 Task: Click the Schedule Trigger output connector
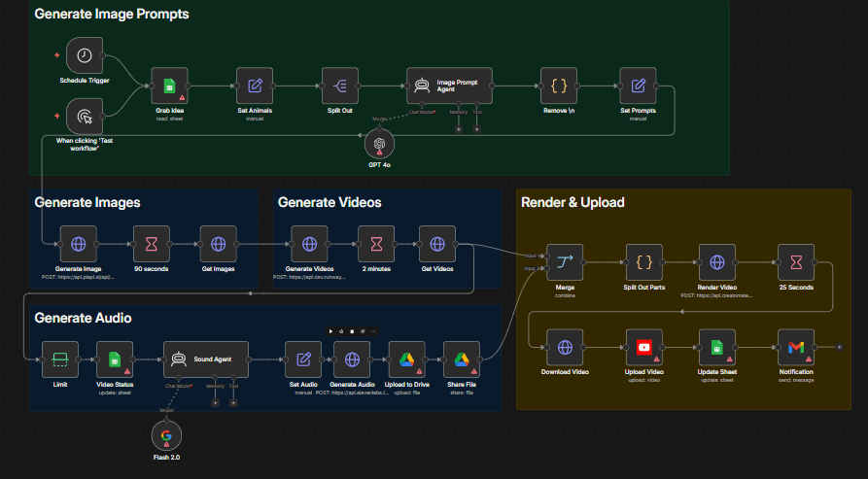pyautogui.click(x=103, y=55)
